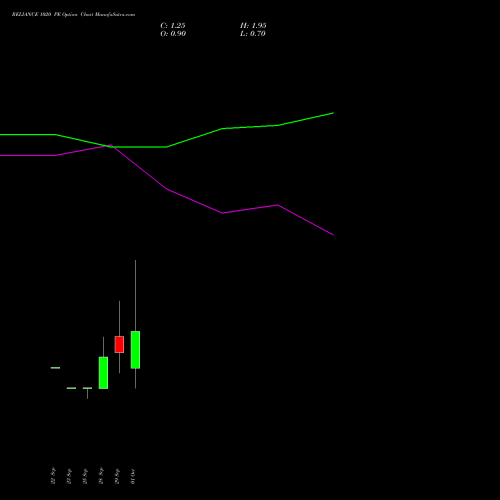Viewport: 500px width, 500px height.
Task: Click the chart title text mentioning RELIANCE
Action: coord(73,15)
